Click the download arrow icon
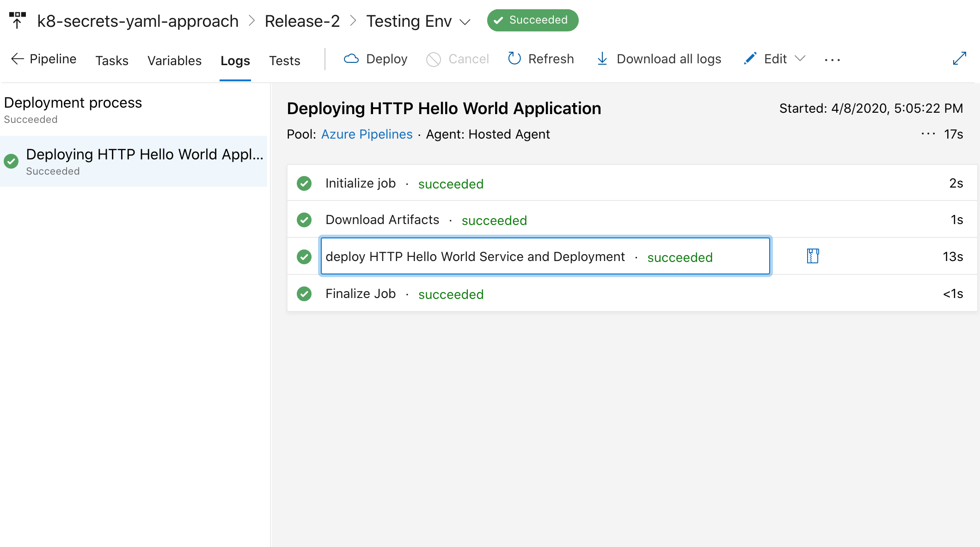The image size is (980, 547). (x=602, y=59)
